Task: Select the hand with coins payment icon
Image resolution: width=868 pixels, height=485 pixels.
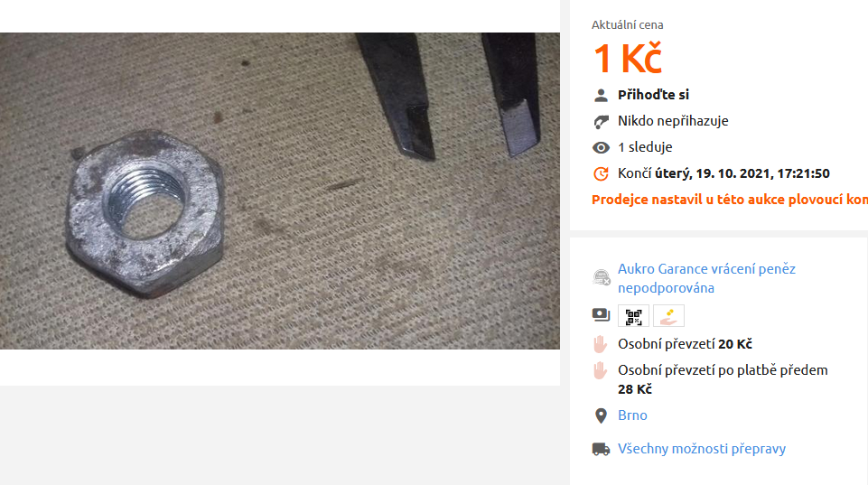Action: coord(668,316)
